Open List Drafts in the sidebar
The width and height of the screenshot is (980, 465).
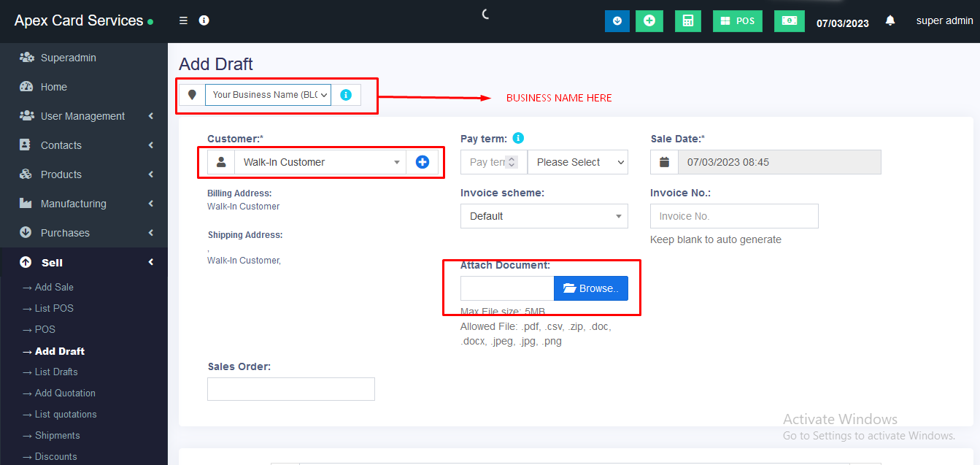[56, 372]
